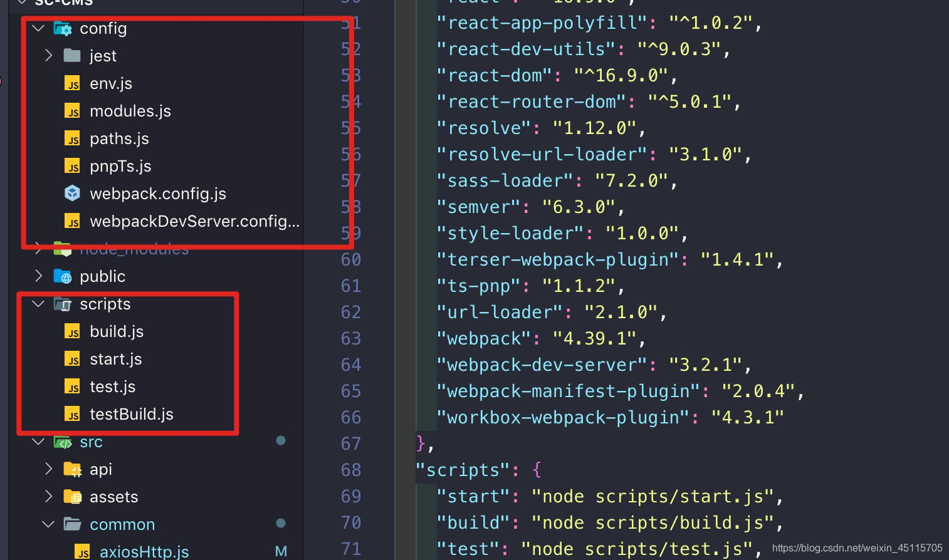Collapse the scripts folder chevron

pyautogui.click(x=38, y=304)
